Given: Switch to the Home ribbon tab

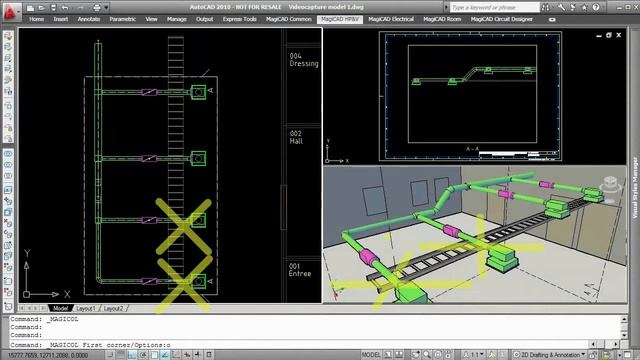Looking at the screenshot, I should coord(36,19).
